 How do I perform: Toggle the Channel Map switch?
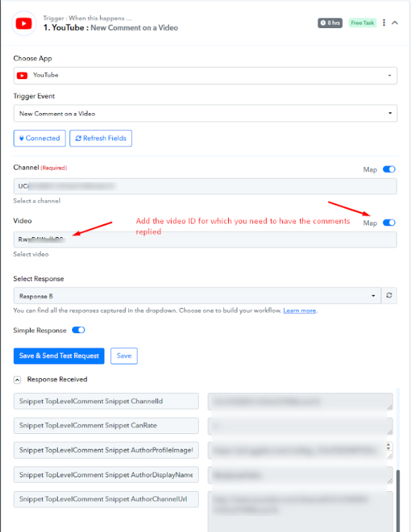[x=389, y=170]
